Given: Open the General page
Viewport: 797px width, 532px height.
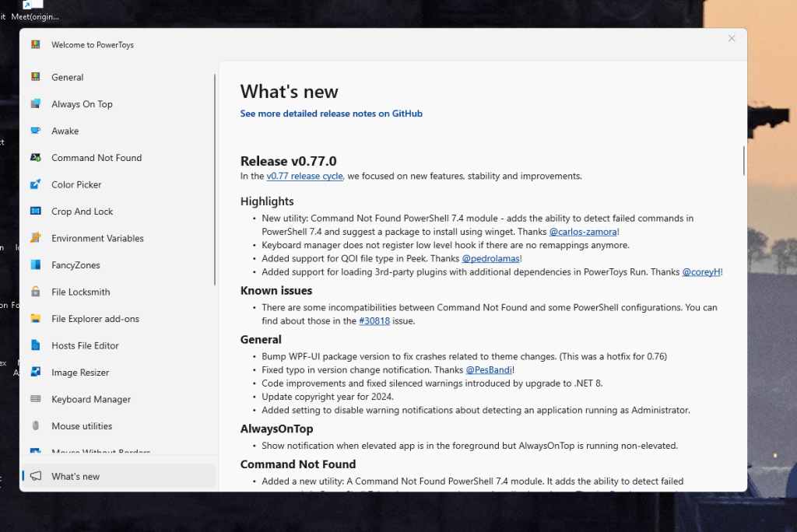Looking at the screenshot, I should (118, 77).
